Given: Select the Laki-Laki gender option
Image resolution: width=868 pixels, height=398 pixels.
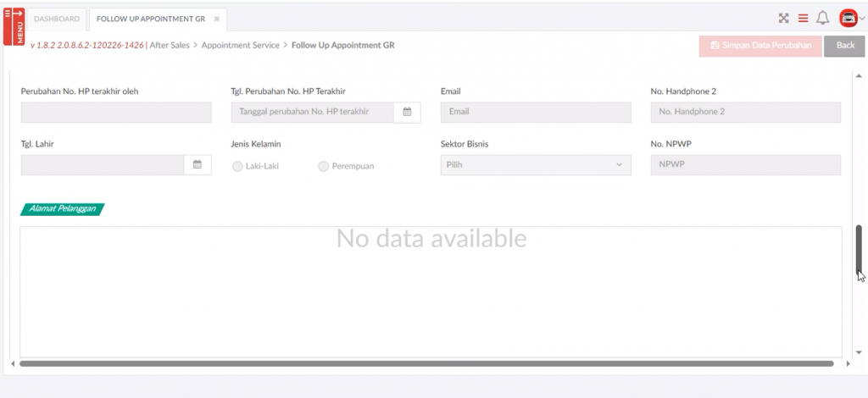Looking at the screenshot, I should pyautogui.click(x=237, y=167).
